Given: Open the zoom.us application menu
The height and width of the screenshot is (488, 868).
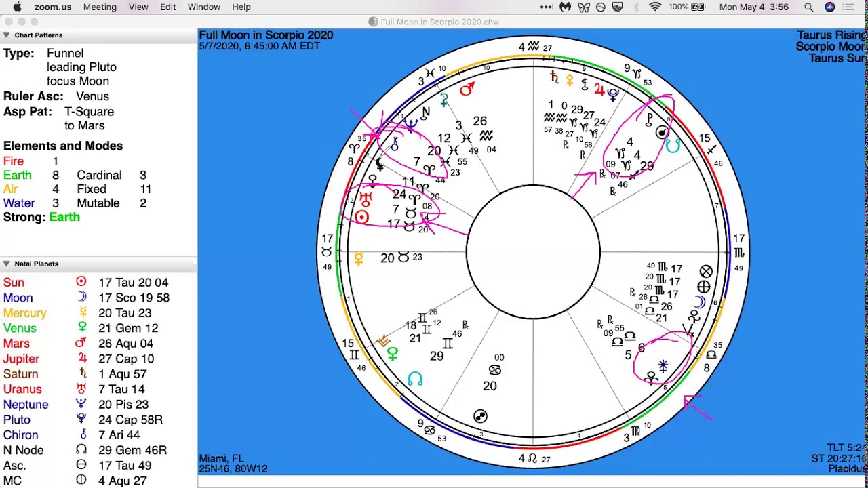Looking at the screenshot, I should [53, 7].
